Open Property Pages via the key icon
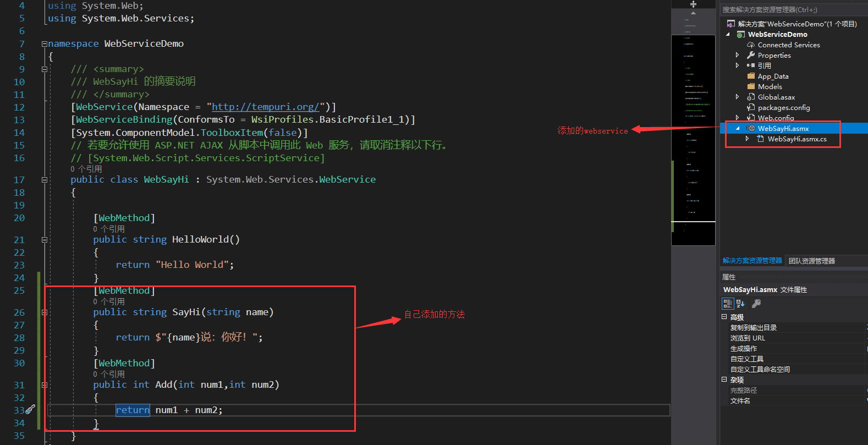 click(x=756, y=304)
